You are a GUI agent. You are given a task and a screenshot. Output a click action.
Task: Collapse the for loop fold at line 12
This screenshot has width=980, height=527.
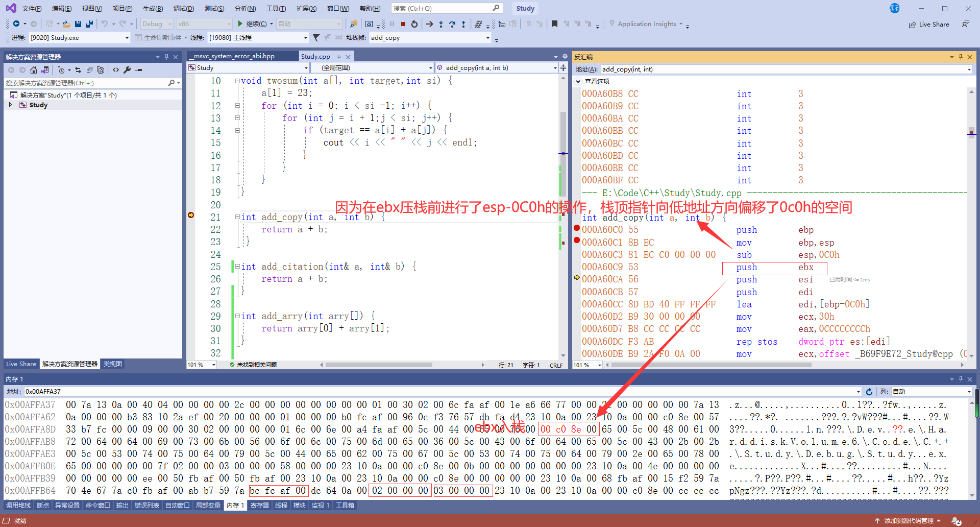click(x=237, y=106)
